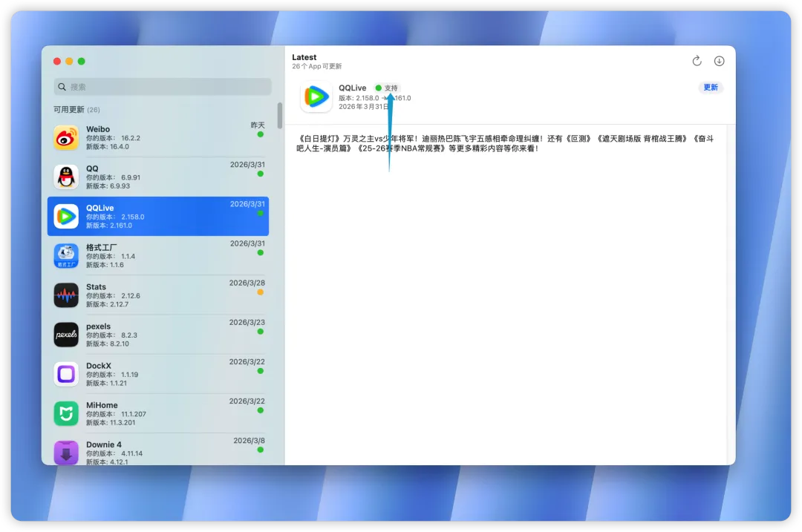Click the QQLive title in detail pane
802x532 pixels.
click(x=353, y=88)
